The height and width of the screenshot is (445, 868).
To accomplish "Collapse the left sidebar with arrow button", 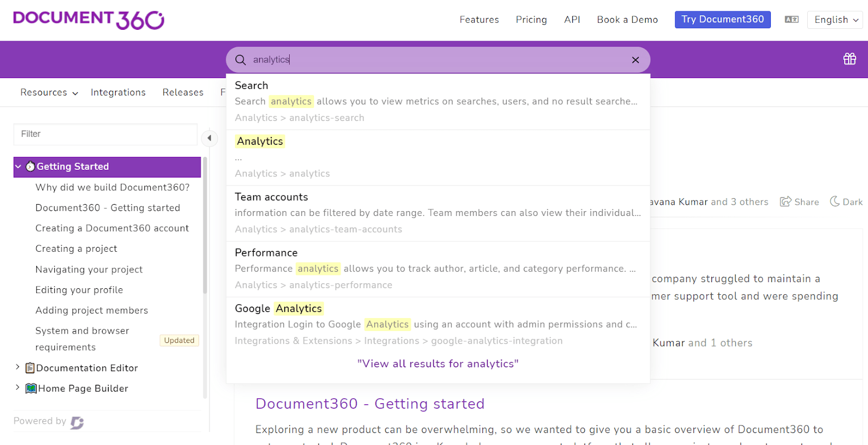I will (x=209, y=138).
